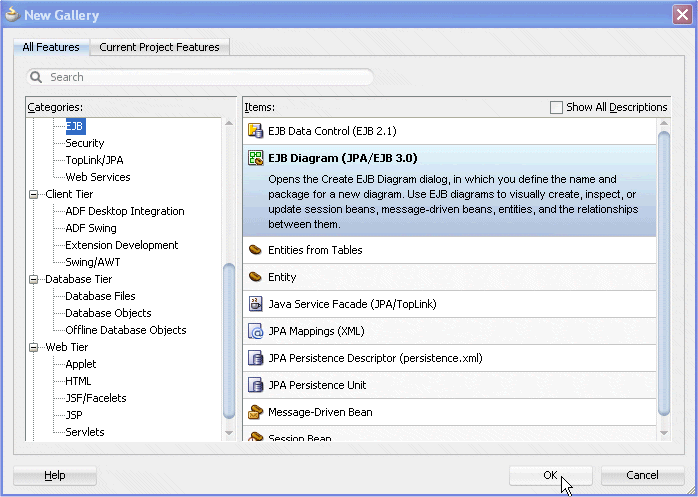The height and width of the screenshot is (497, 698).
Task: Switch to Current Project Features tab
Action: click(x=159, y=47)
